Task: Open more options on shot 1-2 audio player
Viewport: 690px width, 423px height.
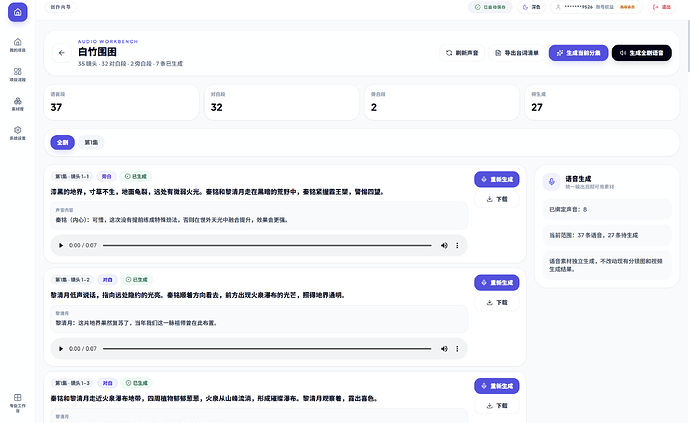Action: click(457, 349)
